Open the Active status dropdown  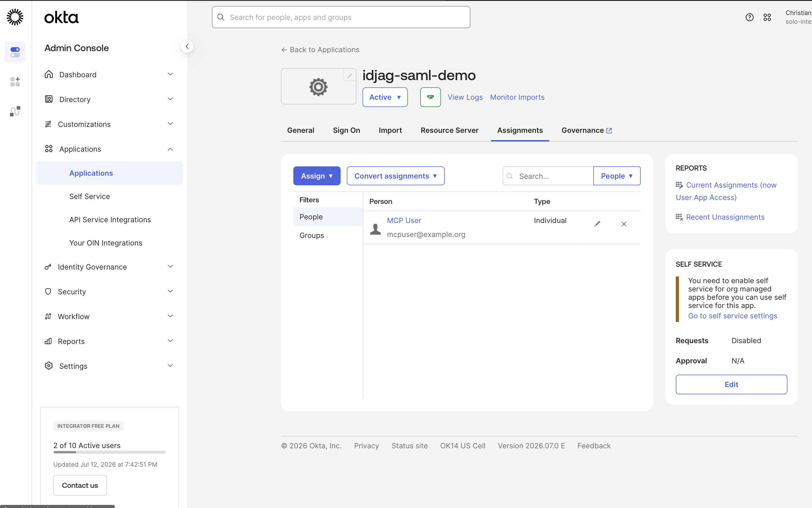(385, 97)
